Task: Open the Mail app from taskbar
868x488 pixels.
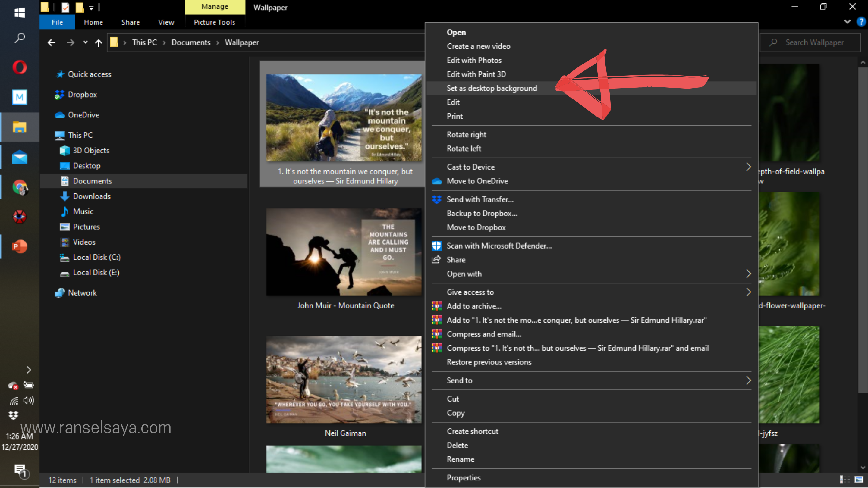Action: click(20, 157)
